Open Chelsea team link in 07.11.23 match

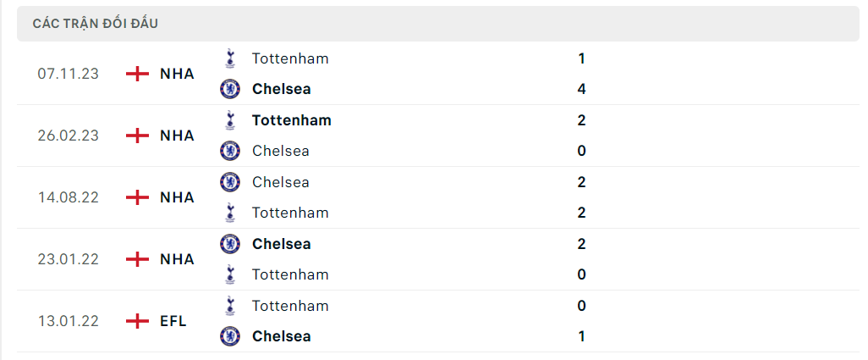point(281,89)
